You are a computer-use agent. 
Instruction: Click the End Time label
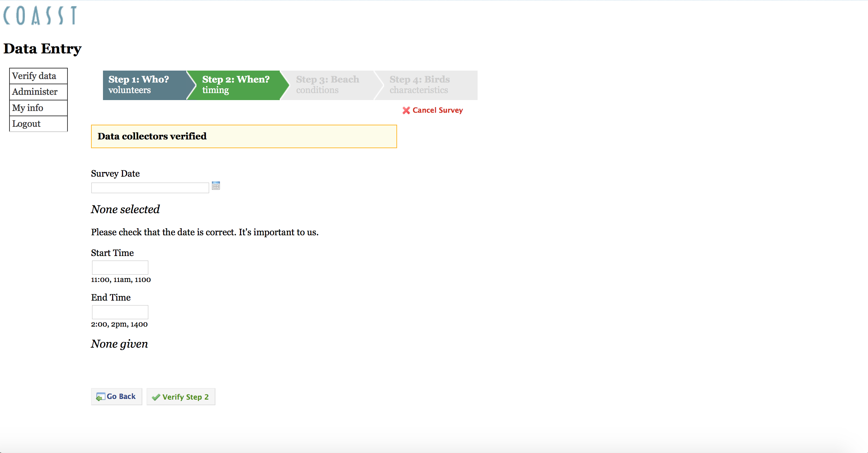click(111, 297)
